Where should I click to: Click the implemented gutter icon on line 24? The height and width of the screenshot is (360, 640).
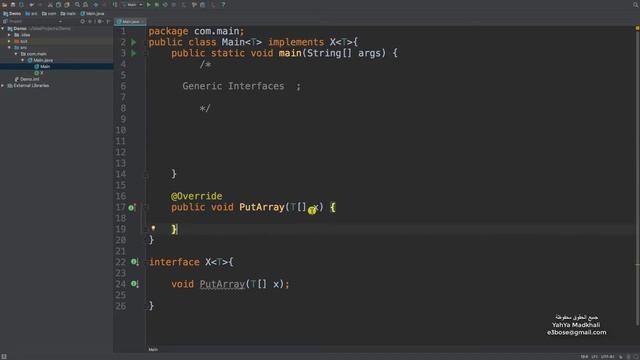pyautogui.click(x=134, y=284)
